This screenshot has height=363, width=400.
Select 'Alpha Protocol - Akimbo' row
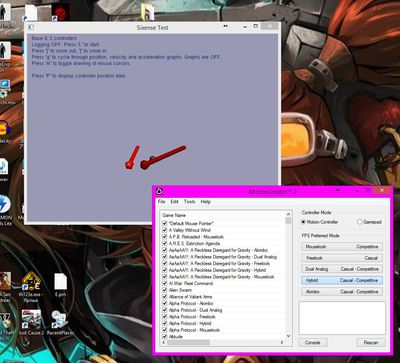(x=191, y=303)
